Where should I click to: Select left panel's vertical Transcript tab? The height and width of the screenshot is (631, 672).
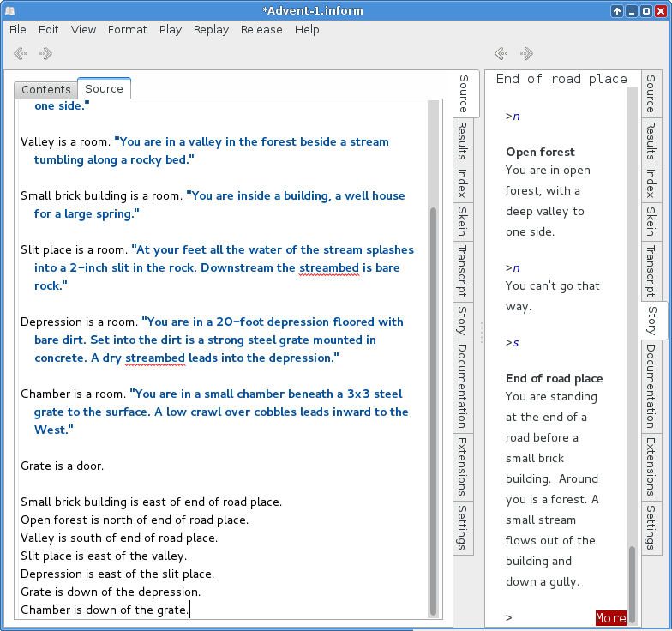pos(463,271)
